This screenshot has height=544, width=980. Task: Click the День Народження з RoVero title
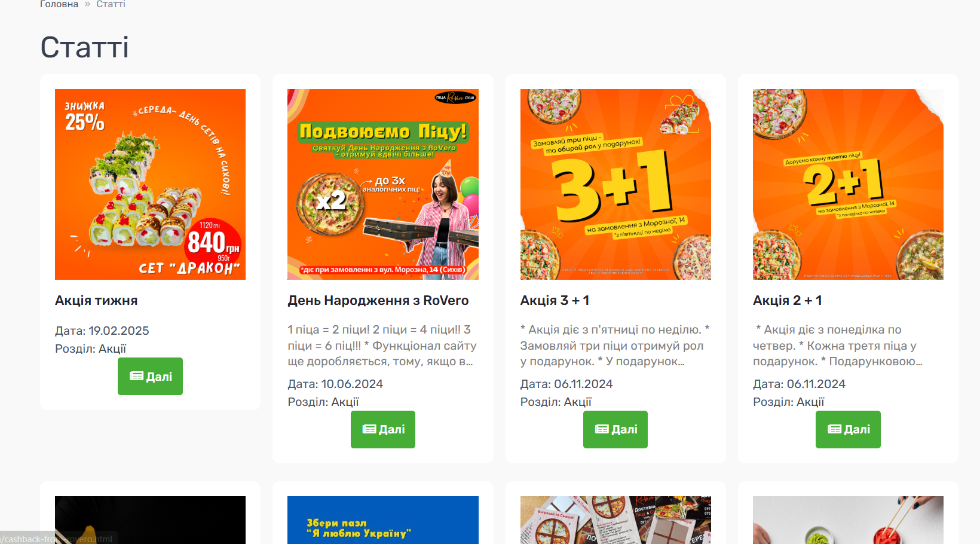coord(378,301)
